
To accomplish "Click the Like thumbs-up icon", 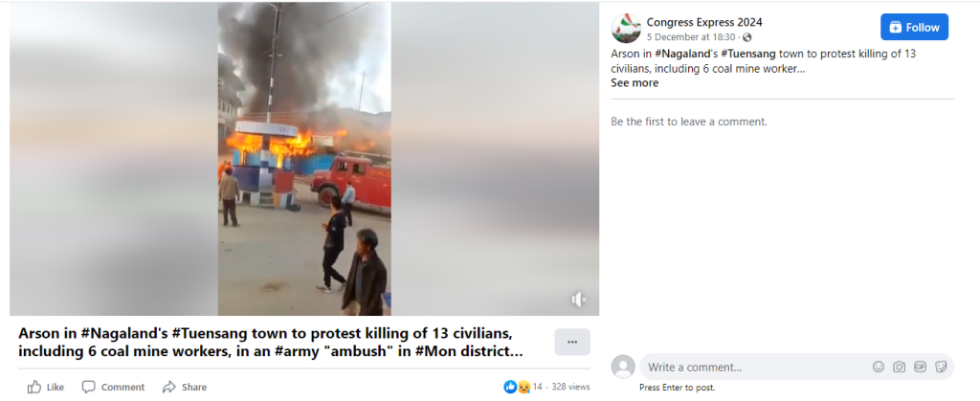I will [x=34, y=388].
